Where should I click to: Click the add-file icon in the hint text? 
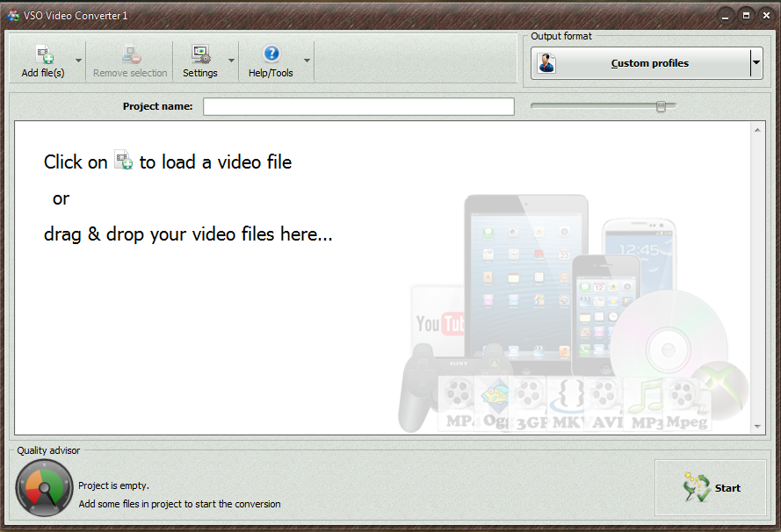tap(124, 160)
